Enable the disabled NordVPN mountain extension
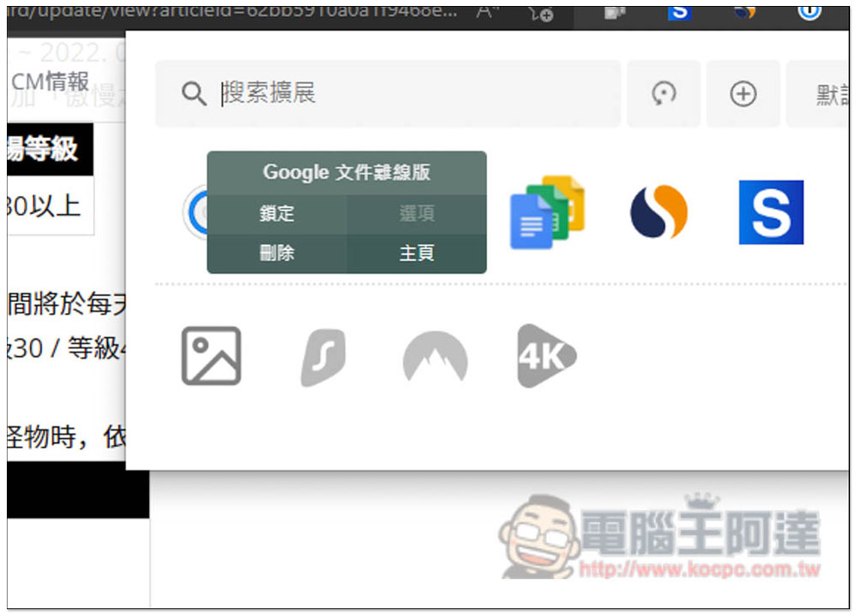Image resolution: width=856 pixels, height=616 pixels. click(x=435, y=356)
